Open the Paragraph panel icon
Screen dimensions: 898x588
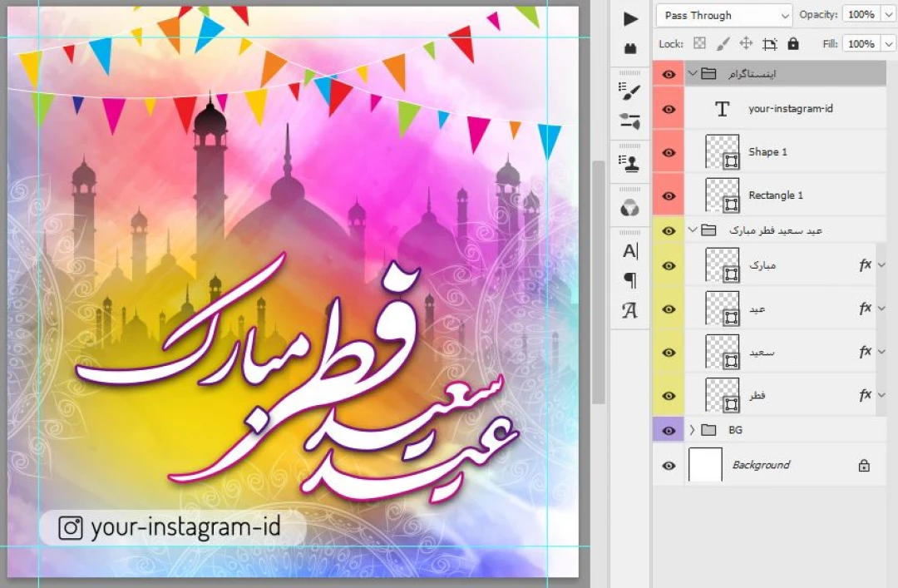coord(630,280)
